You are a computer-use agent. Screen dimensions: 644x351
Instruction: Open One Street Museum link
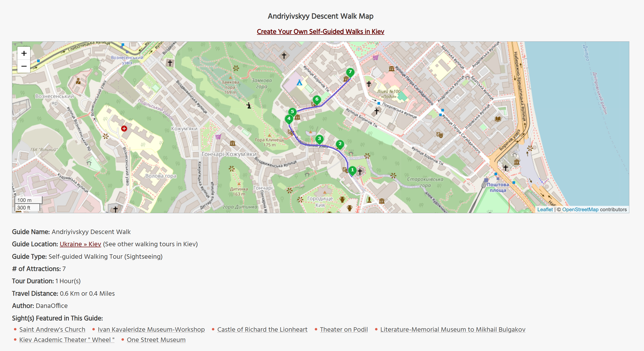coord(156,339)
